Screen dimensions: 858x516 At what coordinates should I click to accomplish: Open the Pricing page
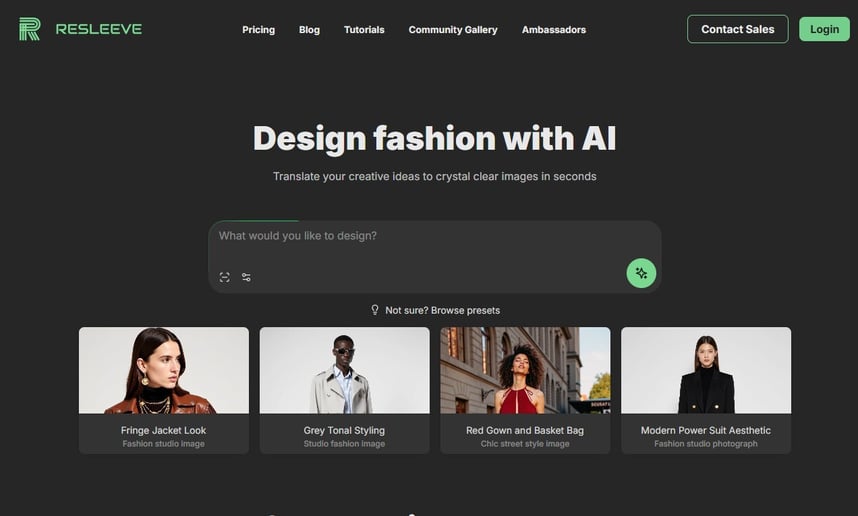[258, 30]
